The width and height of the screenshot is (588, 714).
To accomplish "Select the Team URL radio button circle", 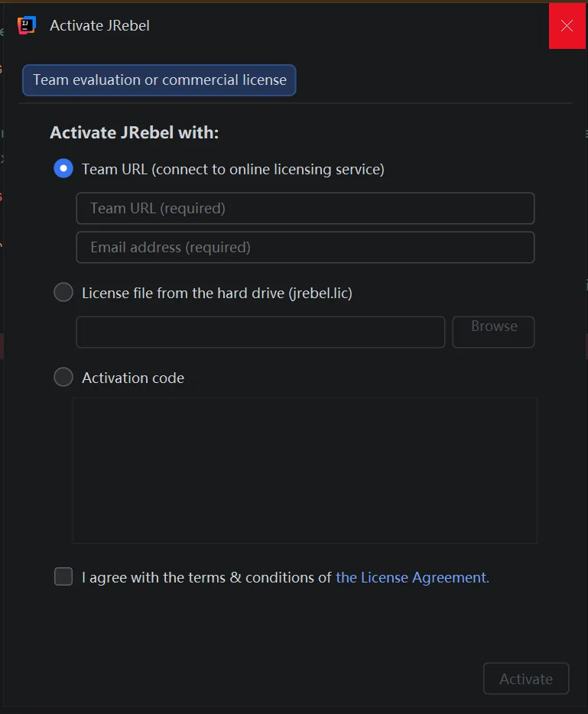I will click(x=63, y=169).
